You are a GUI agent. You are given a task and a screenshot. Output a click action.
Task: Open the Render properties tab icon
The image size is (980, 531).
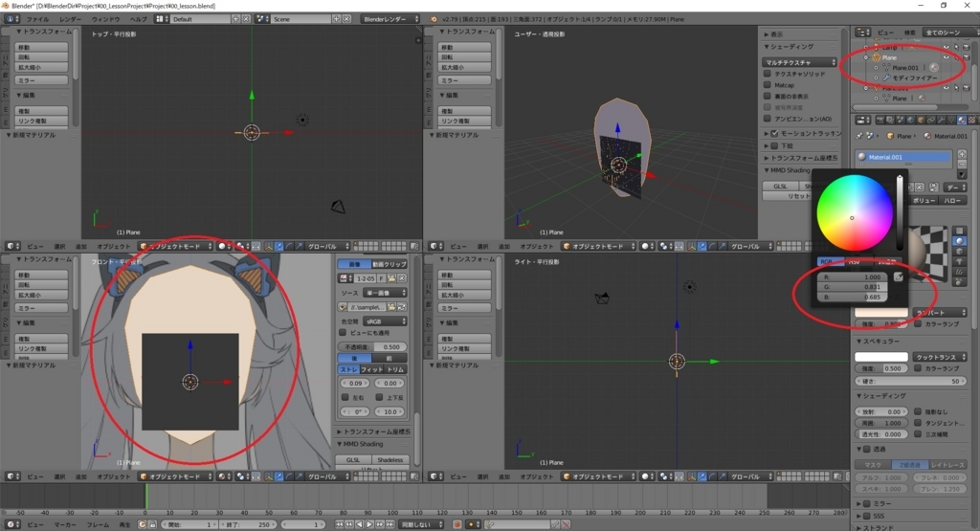[x=880, y=120]
